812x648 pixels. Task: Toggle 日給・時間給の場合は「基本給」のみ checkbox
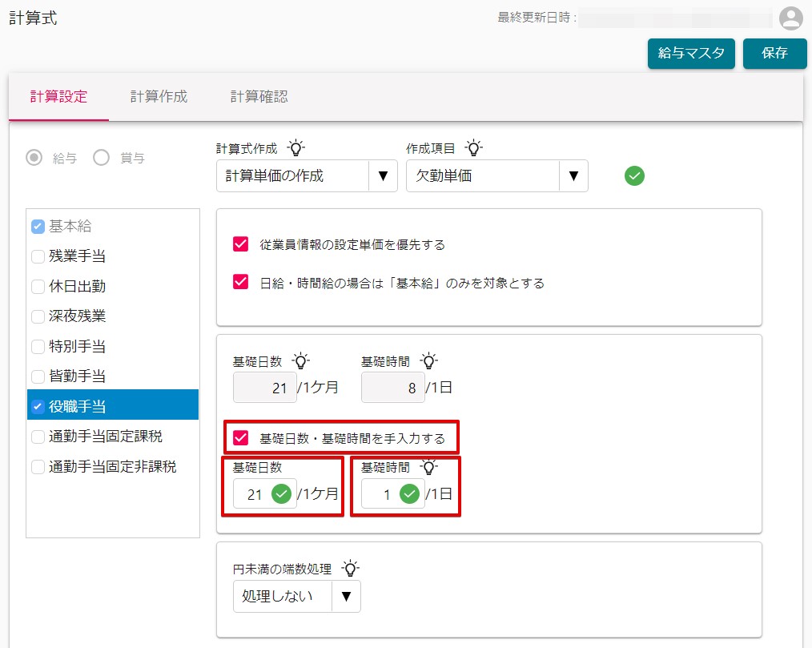click(x=240, y=282)
